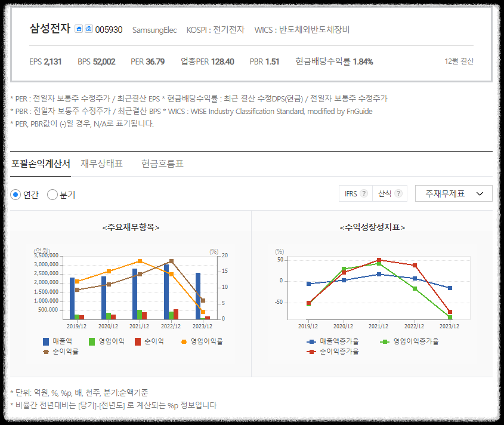504x425 pixels.
Task: Click the SamsungElec English name
Action: pos(154,30)
